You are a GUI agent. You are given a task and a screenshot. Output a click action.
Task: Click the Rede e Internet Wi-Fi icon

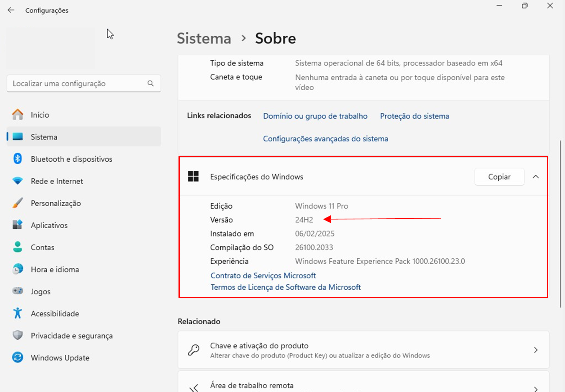coord(18,181)
